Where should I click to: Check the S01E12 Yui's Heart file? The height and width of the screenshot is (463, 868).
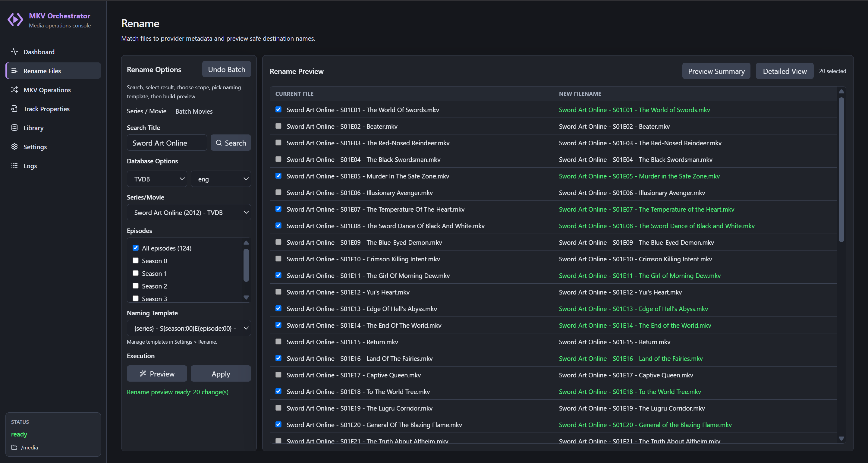pos(278,292)
